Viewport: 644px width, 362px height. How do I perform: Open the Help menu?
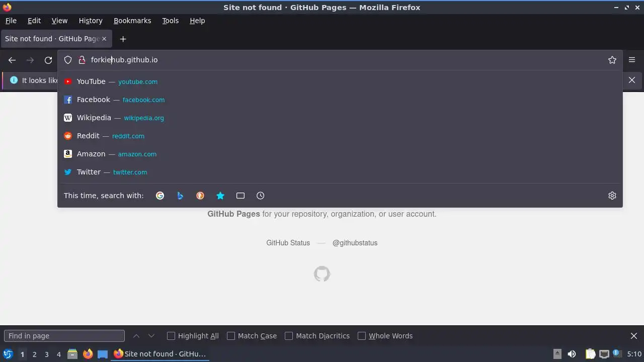[x=197, y=21]
